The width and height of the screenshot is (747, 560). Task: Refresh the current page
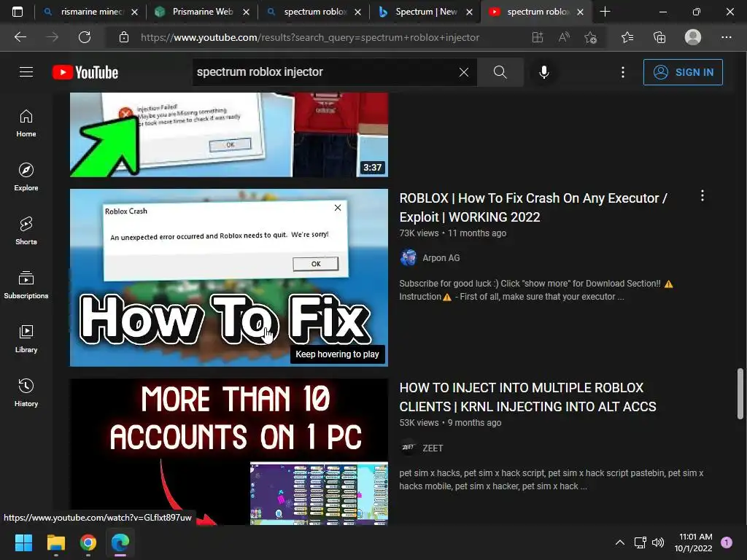[85, 37]
